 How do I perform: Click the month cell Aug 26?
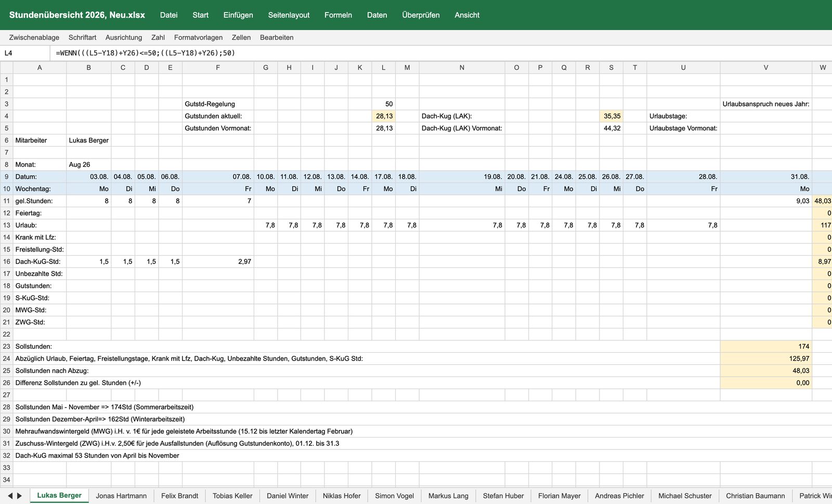point(88,164)
